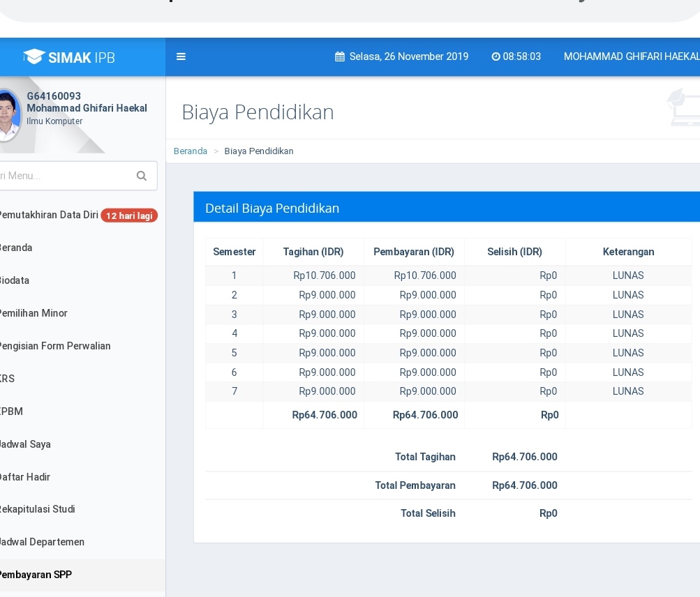Click LUNAS status for semester 4
Screen dimensions: 700x597
tap(628, 333)
